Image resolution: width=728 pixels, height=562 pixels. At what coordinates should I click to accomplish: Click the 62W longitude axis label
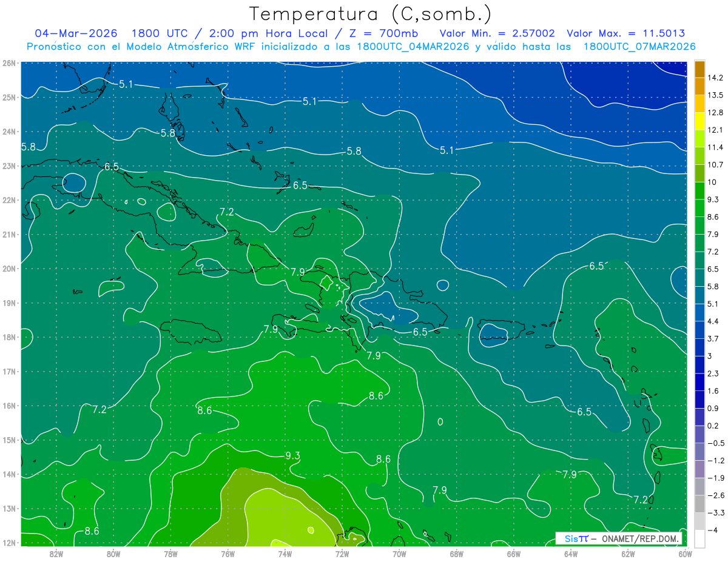(x=628, y=553)
